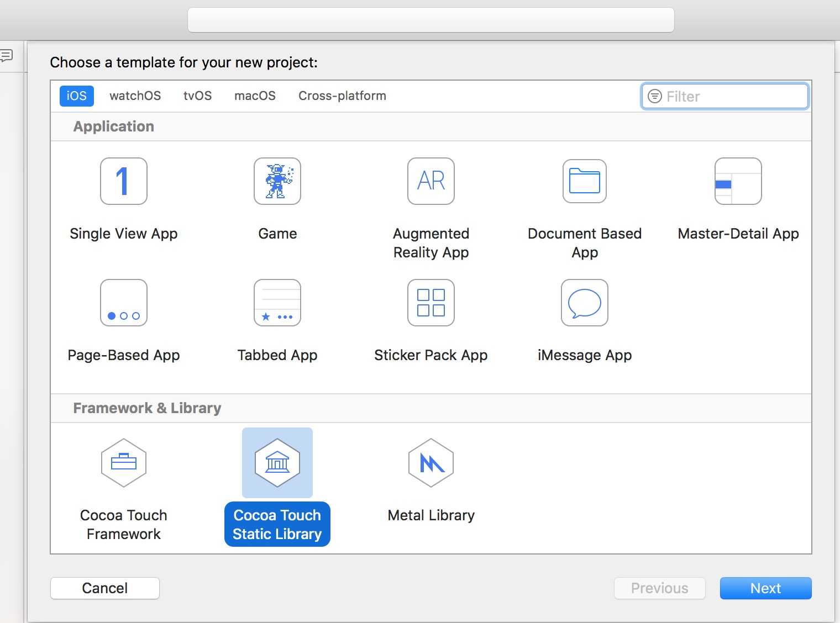Click the filter icon in the search field

click(x=655, y=96)
